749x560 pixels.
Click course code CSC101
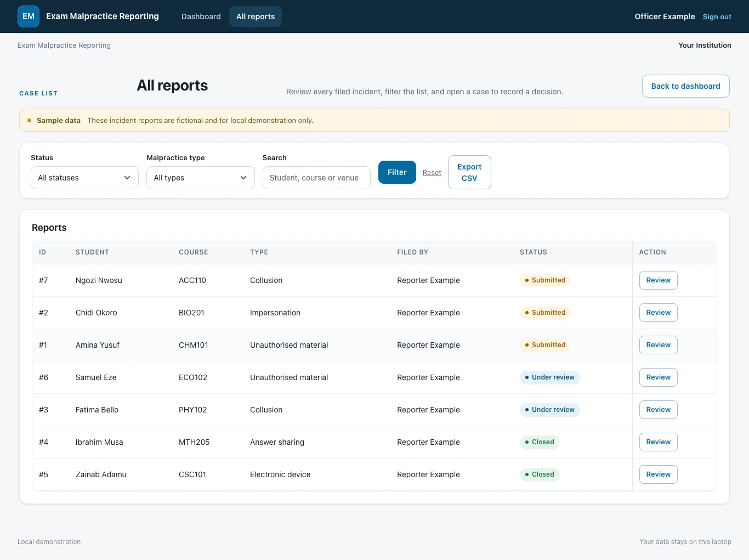(x=192, y=474)
